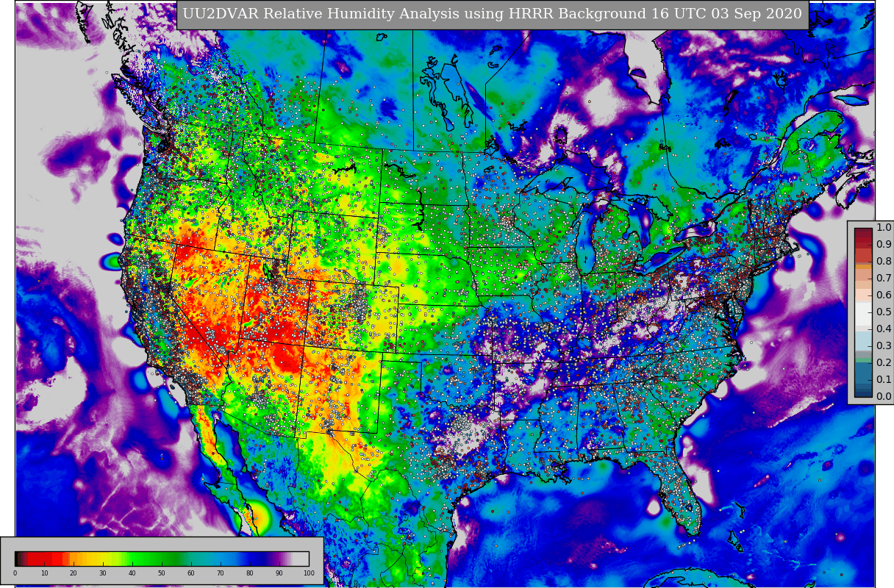The width and height of the screenshot is (894, 588).
Task: Click the '70' label on humidity colorbar
Action: 221,573
